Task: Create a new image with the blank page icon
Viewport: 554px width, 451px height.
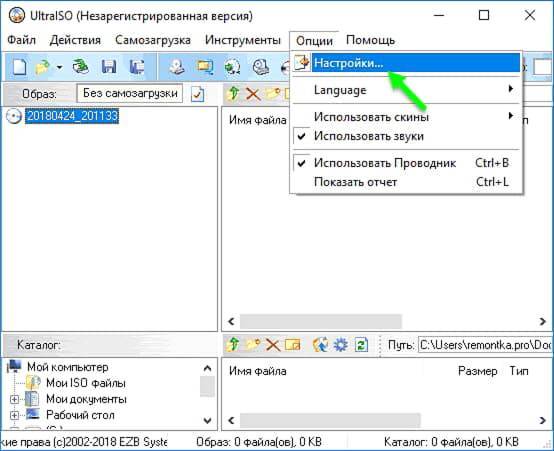Action: point(19,66)
